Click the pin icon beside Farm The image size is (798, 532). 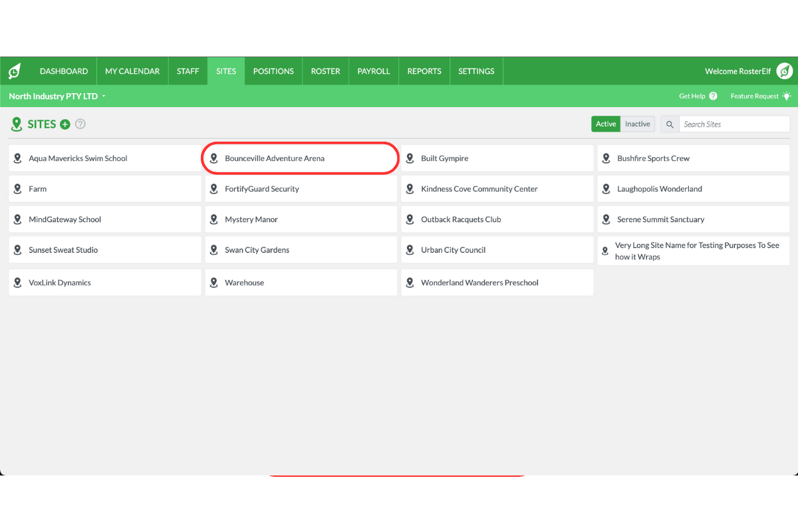pyautogui.click(x=18, y=189)
